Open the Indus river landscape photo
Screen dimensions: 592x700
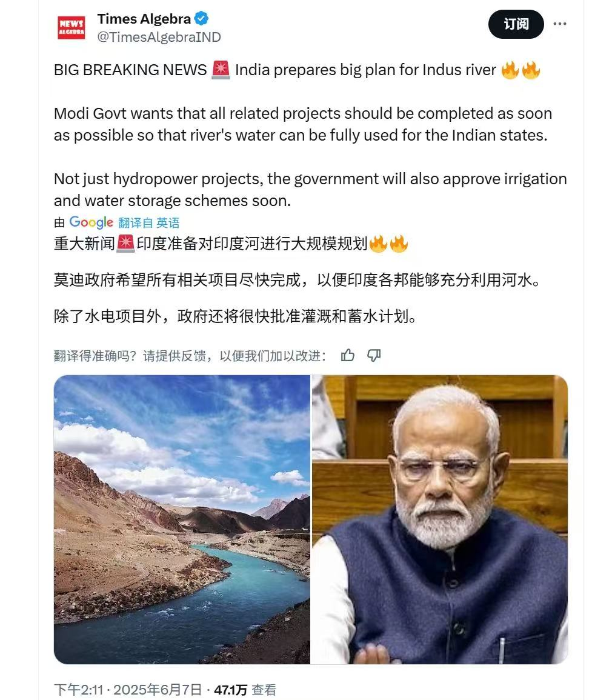[x=182, y=519]
